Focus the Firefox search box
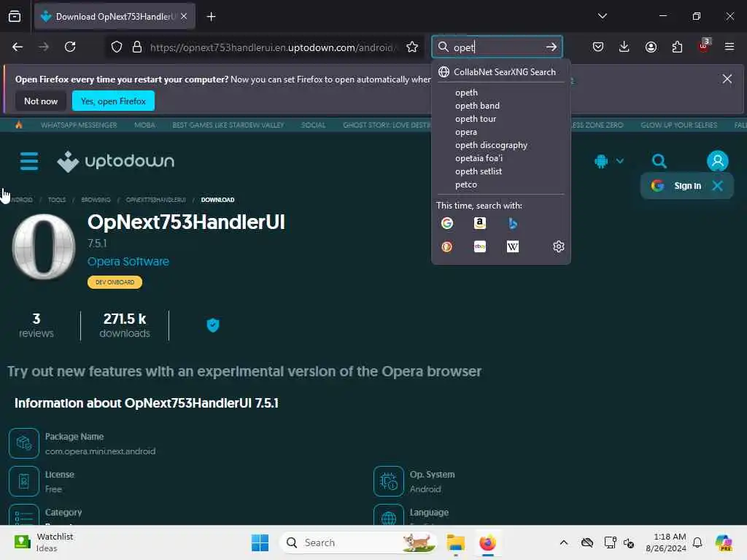The width and height of the screenshot is (747, 560). click(x=497, y=47)
